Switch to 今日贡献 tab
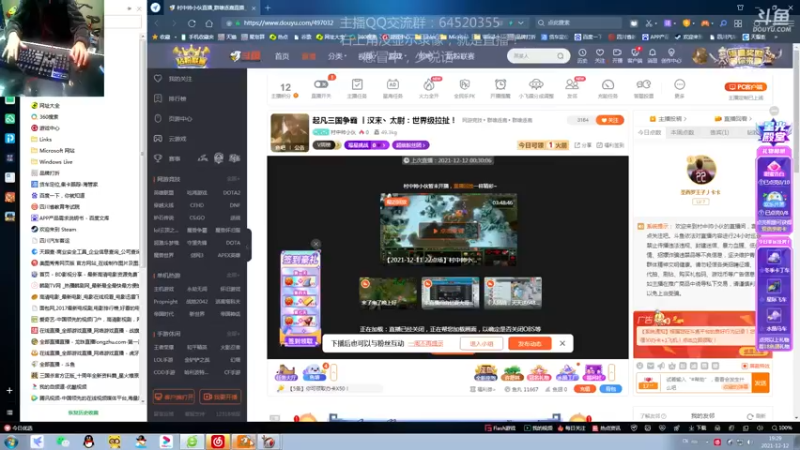The image size is (800, 450). pyautogui.click(x=649, y=132)
